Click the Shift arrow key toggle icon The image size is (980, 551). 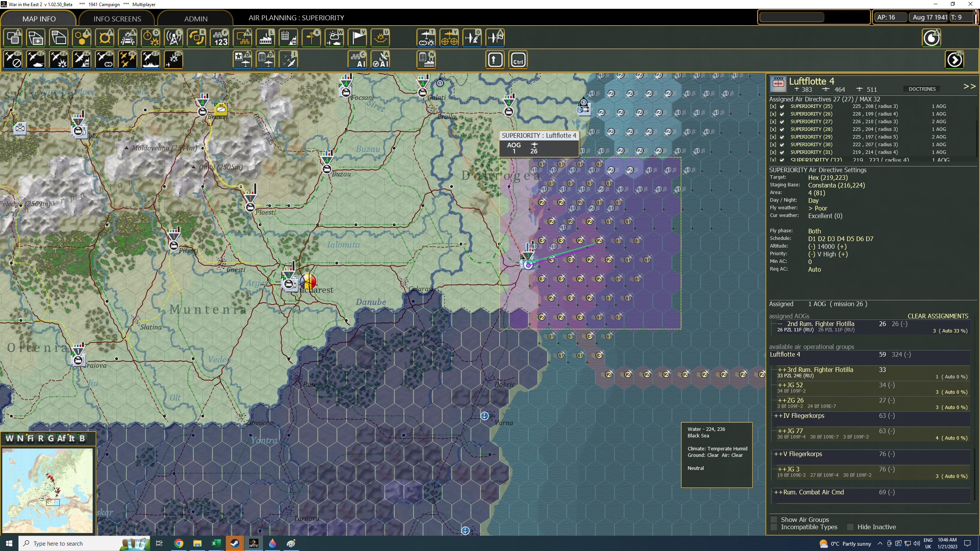click(x=495, y=60)
